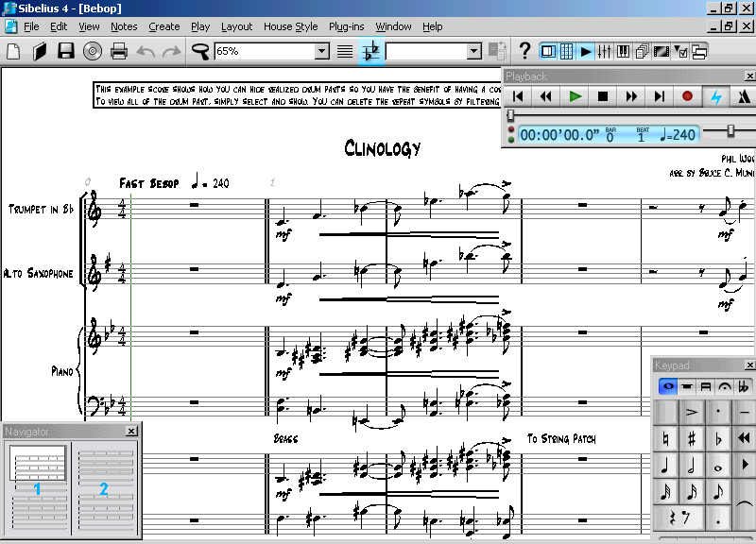Show the Properties window
The image size is (756, 544).
coord(680,51)
